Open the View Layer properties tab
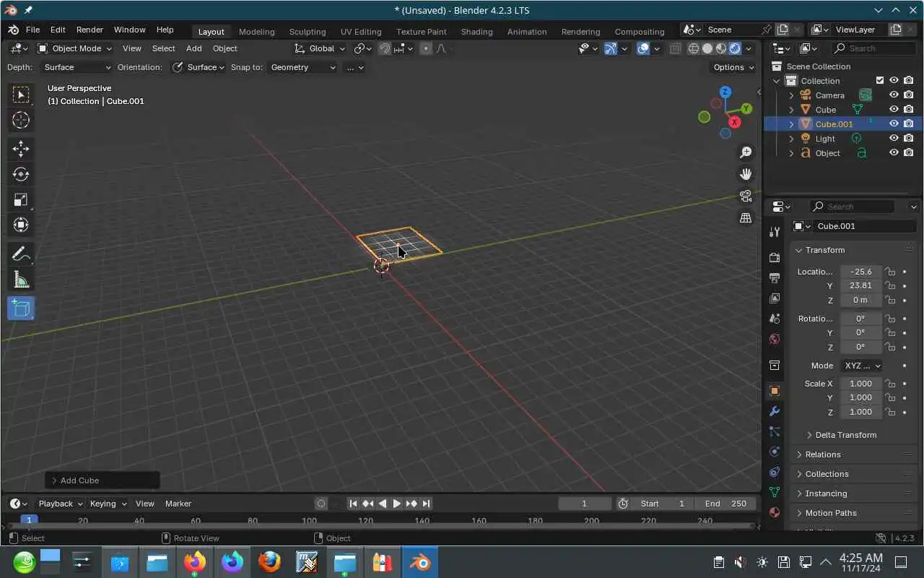 (775, 298)
